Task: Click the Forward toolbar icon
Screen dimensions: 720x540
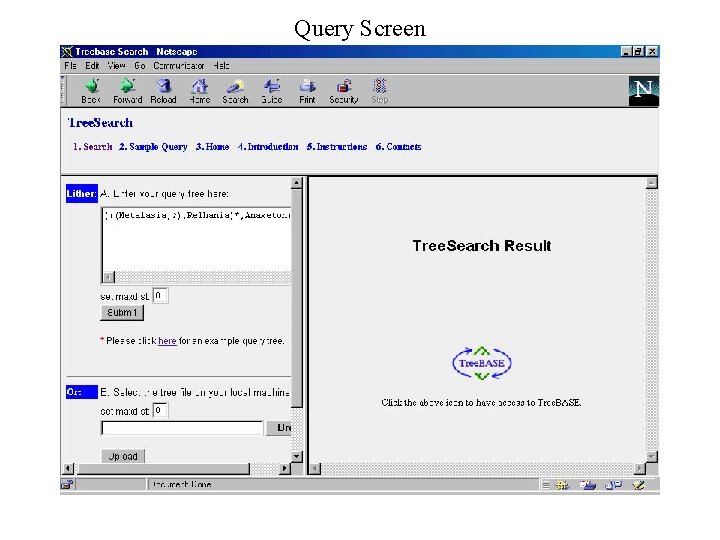Action: coord(127,91)
